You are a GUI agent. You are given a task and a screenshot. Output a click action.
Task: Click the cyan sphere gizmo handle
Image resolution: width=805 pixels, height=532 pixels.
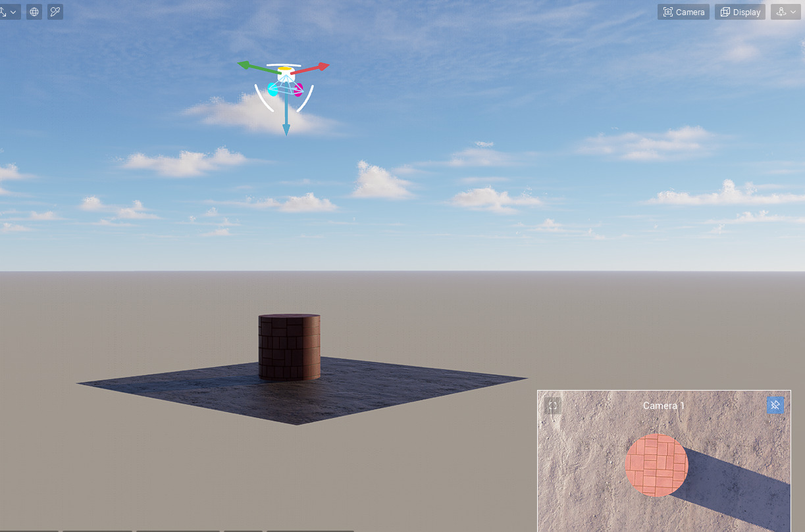click(x=273, y=91)
